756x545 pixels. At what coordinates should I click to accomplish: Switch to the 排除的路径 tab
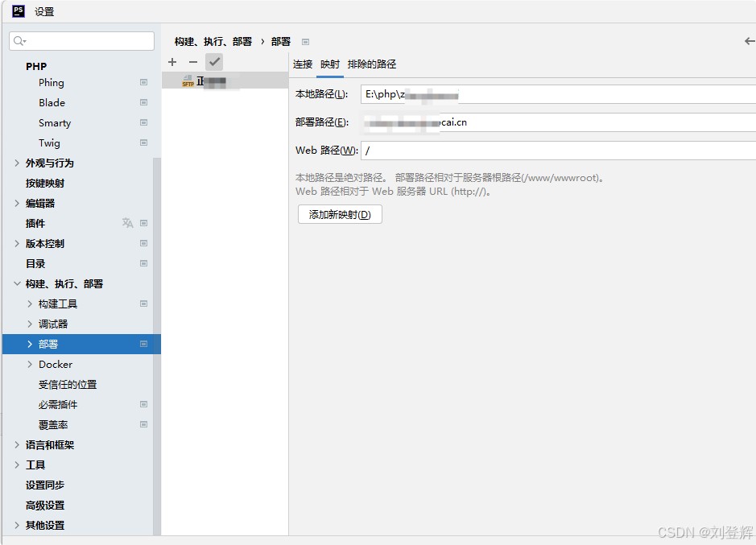372,64
